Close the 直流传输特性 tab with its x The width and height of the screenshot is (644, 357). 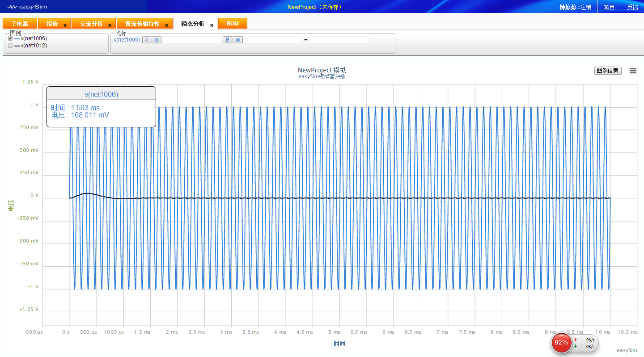166,25
